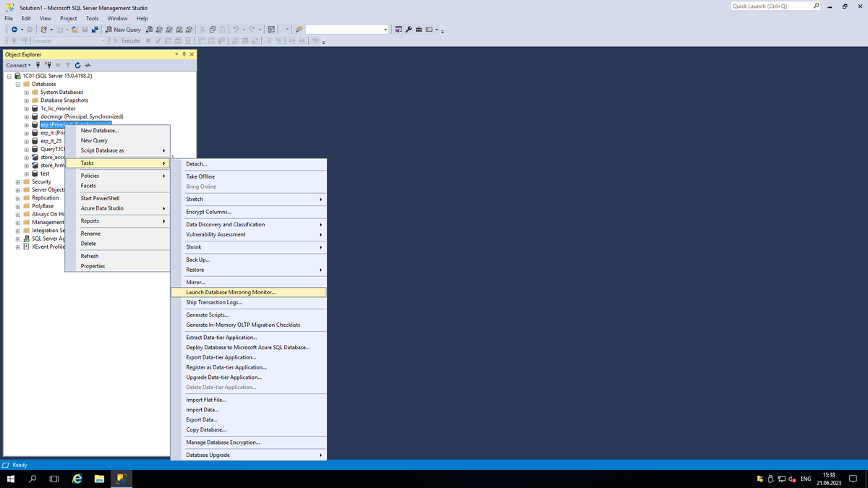Screen dimensions: 868x488
Task: Expand the Database Snapshots folder
Action: pyautogui.click(x=27, y=100)
